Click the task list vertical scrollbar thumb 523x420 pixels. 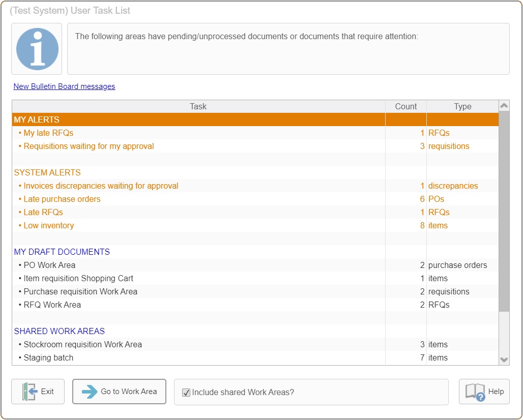pos(504,211)
